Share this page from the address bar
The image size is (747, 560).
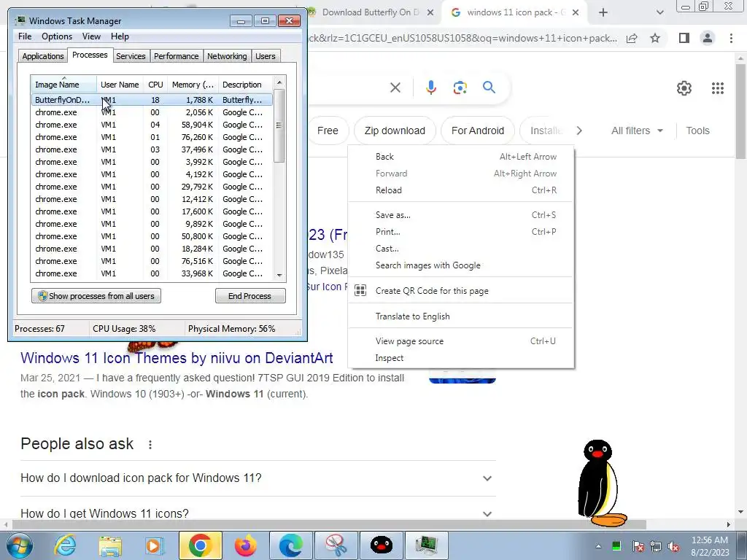click(x=632, y=38)
